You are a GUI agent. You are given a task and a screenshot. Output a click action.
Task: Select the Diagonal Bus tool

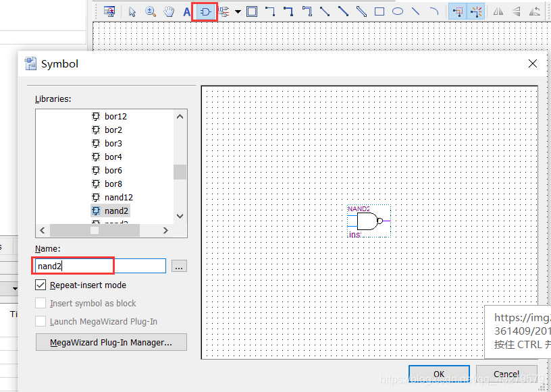(343, 11)
